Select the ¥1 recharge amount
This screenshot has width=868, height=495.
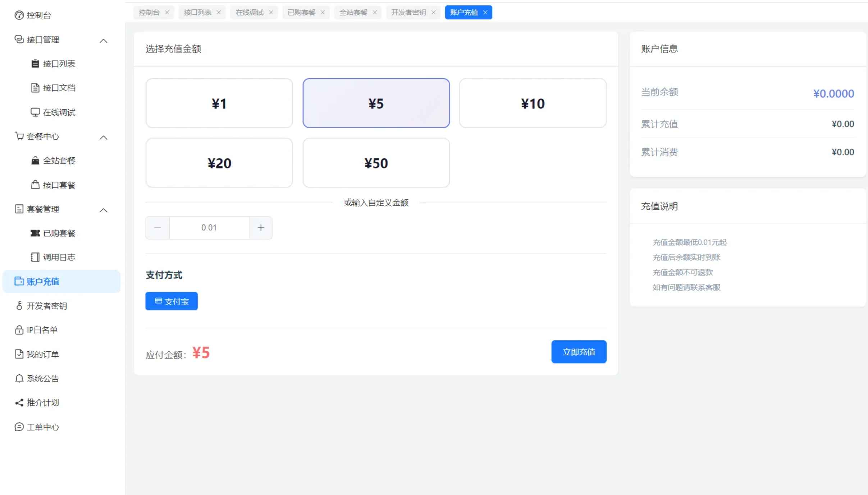click(219, 103)
